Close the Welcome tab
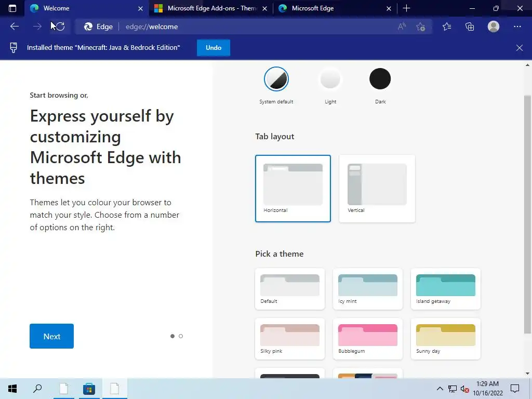532x399 pixels. click(140, 8)
